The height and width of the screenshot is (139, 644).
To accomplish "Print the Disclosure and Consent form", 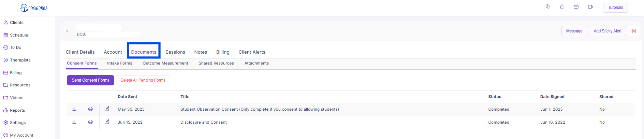I will point(90,122).
